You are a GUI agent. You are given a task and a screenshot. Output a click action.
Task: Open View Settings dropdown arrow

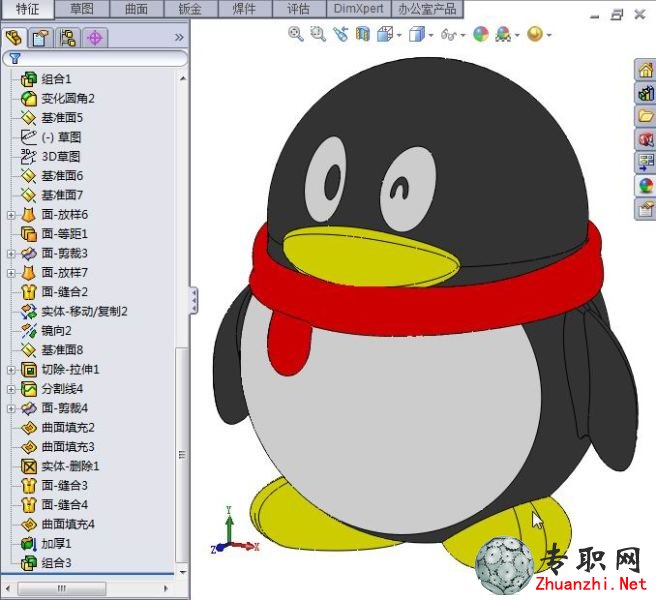pos(549,35)
